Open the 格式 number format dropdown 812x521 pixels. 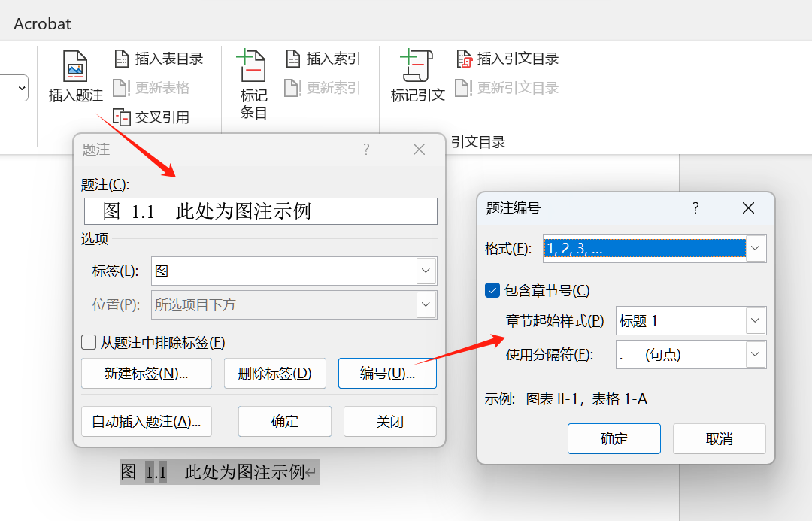click(755, 248)
